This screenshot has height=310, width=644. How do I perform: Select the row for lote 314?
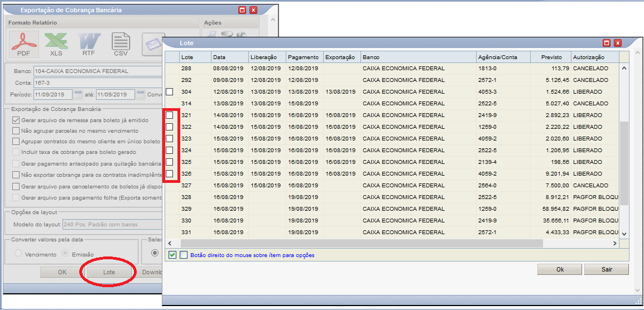click(392, 103)
